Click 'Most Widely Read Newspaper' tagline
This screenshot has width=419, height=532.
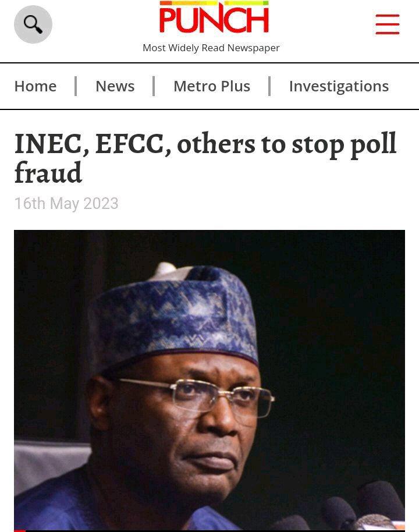211,48
